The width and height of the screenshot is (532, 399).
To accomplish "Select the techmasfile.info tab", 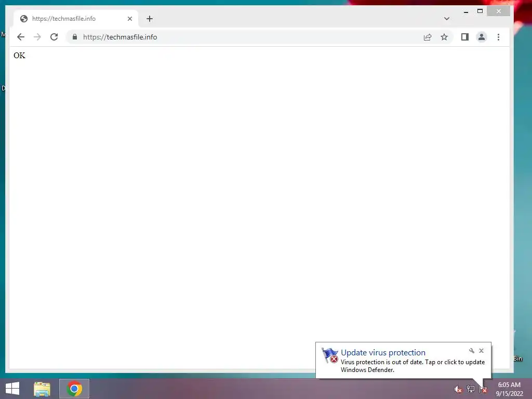I will pyautogui.click(x=76, y=19).
